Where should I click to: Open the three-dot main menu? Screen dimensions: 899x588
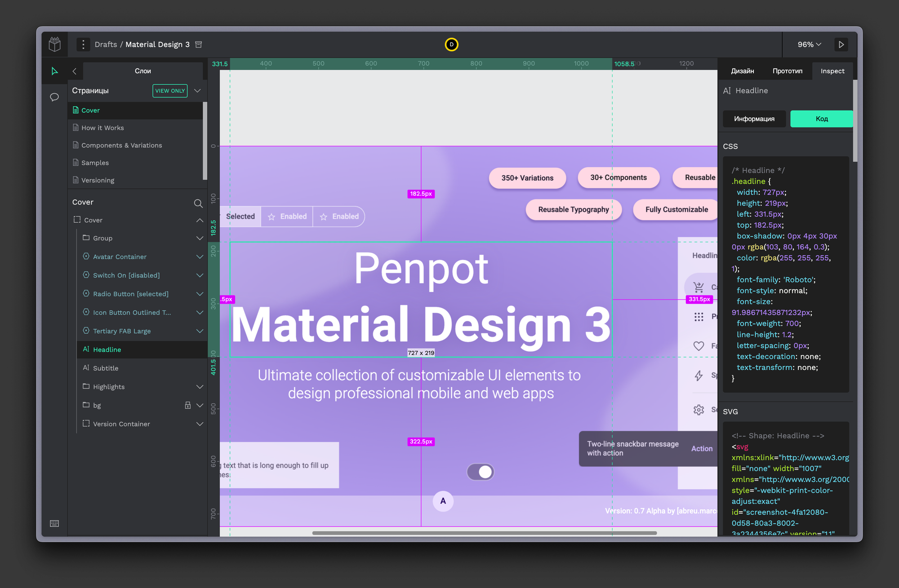tap(83, 44)
